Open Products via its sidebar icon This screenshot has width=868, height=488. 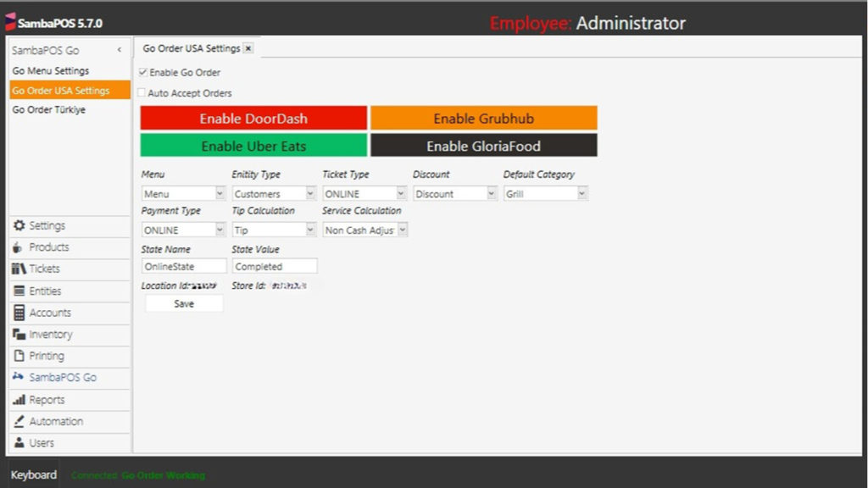pos(19,247)
